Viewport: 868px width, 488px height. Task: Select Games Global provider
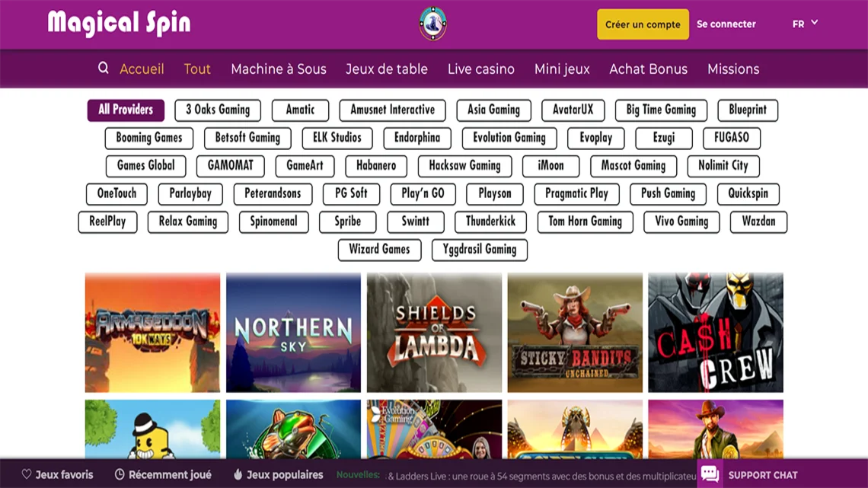pos(145,165)
